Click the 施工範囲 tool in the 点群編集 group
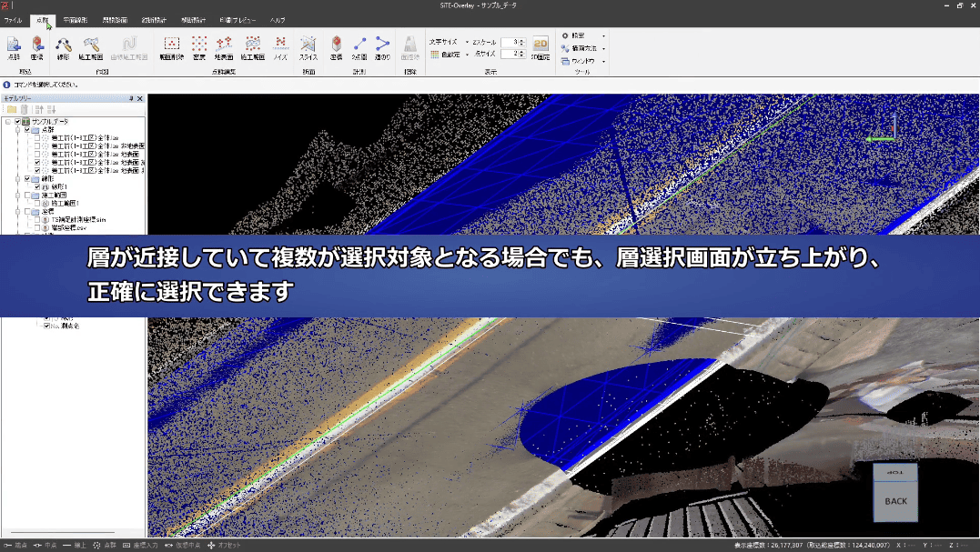 pyautogui.click(x=252, y=48)
